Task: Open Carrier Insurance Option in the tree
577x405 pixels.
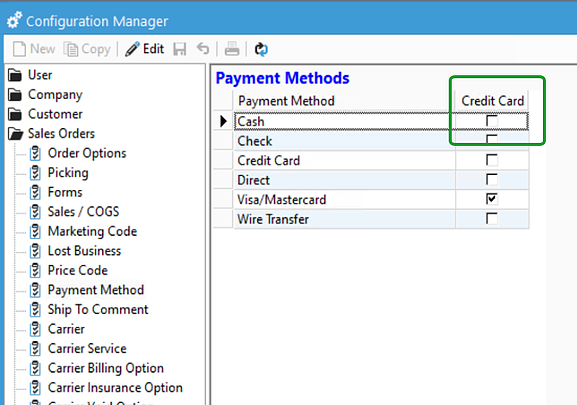Action: (x=115, y=388)
